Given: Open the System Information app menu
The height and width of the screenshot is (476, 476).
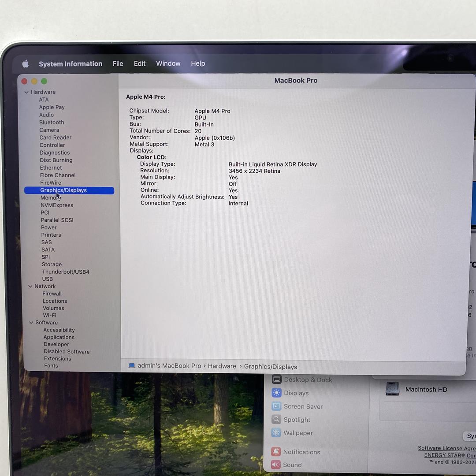Looking at the screenshot, I should point(71,64).
